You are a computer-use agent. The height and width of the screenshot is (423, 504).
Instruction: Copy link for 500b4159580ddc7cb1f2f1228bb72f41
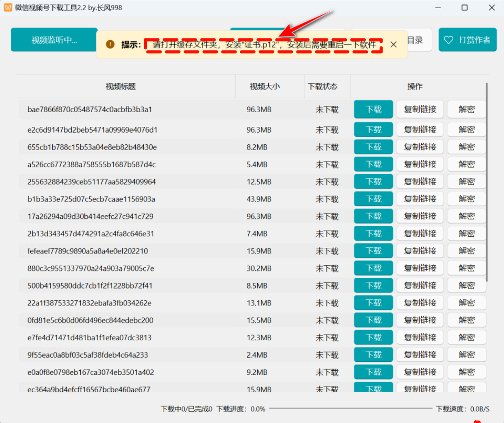420,285
